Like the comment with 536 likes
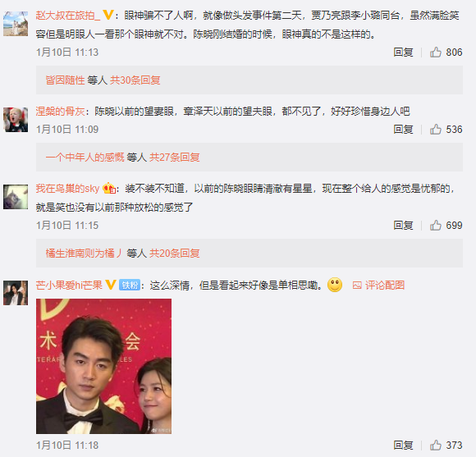Image resolution: width=476 pixels, height=457 pixels. point(435,130)
